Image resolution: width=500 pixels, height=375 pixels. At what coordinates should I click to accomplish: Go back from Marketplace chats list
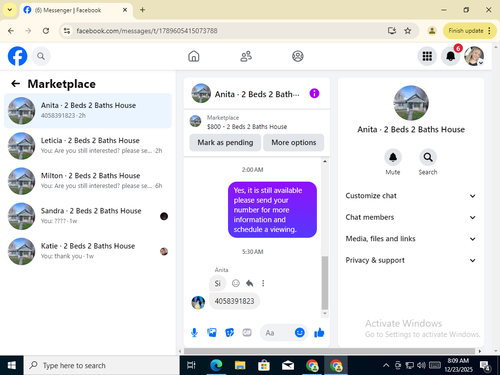point(16,84)
